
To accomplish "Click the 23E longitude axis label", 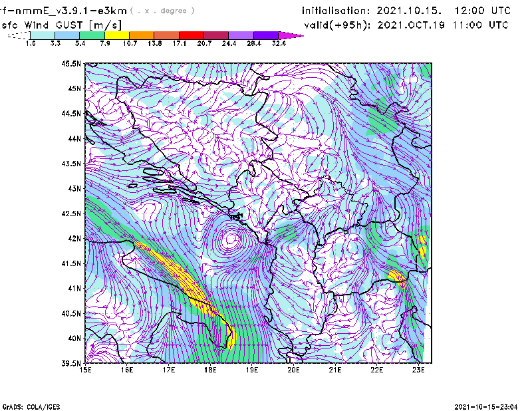I will pyautogui.click(x=418, y=370).
